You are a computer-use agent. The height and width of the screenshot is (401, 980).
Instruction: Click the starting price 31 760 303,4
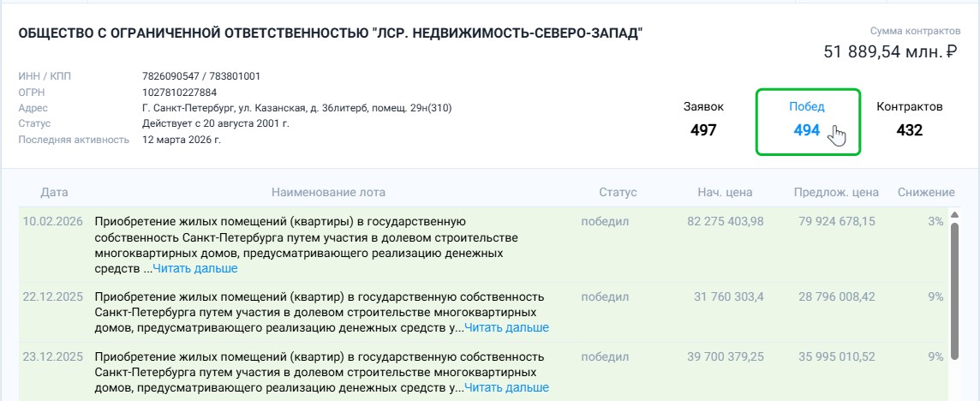click(x=729, y=296)
